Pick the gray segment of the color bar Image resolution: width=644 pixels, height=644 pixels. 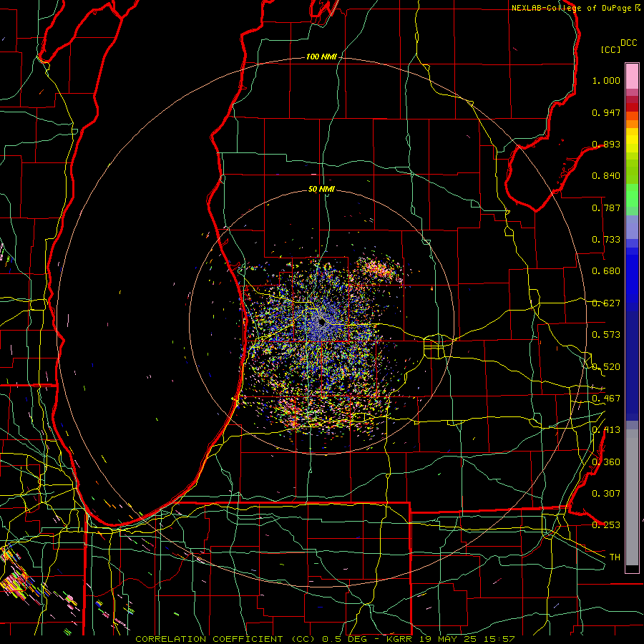pos(632,497)
